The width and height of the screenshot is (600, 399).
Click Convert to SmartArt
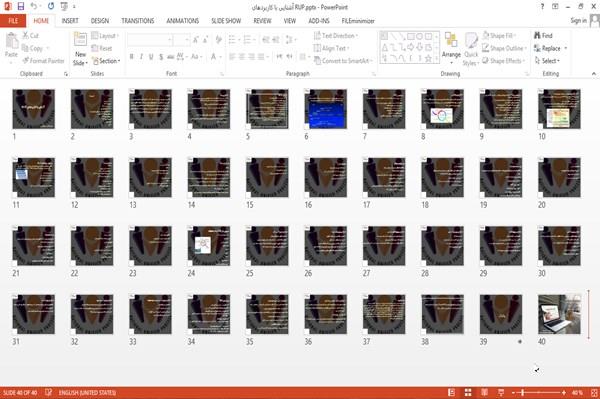pos(343,61)
